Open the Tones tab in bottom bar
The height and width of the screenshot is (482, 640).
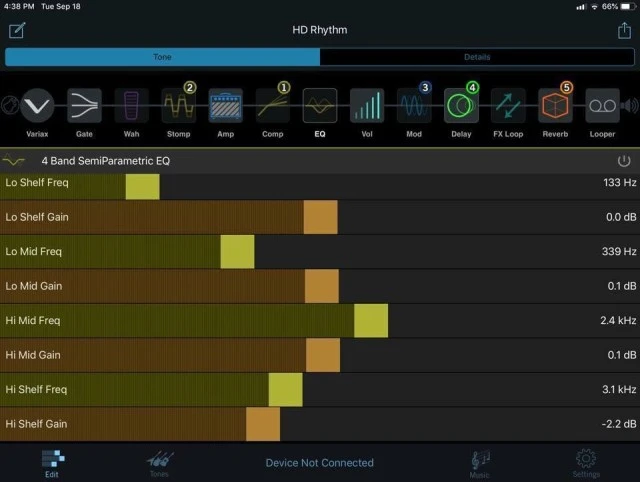click(x=160, y=464)
